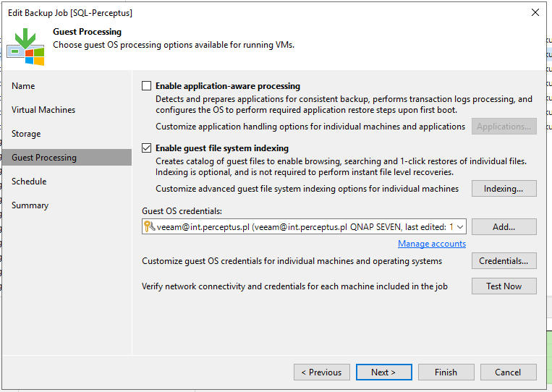Click the Guest OS credentials label
552x392 pixels.
pos(182,211)
